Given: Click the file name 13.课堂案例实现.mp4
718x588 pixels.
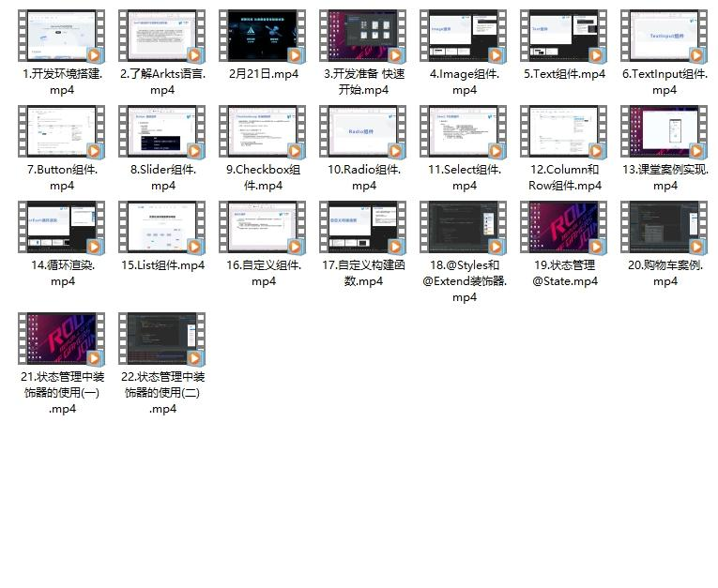Looking at the screenshot, I should point(665,177).
